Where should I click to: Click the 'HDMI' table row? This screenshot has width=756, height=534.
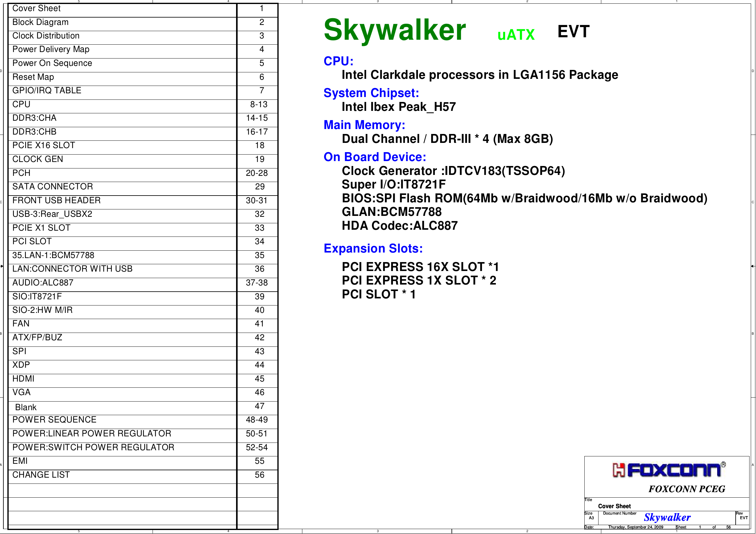(143, 381)
